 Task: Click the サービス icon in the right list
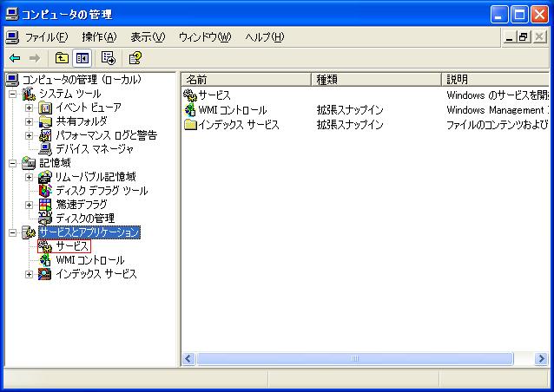[x=190, y=95]
